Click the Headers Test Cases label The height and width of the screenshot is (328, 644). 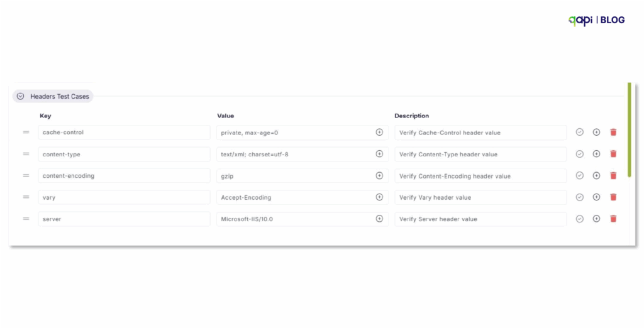click(x=60, y=97)
